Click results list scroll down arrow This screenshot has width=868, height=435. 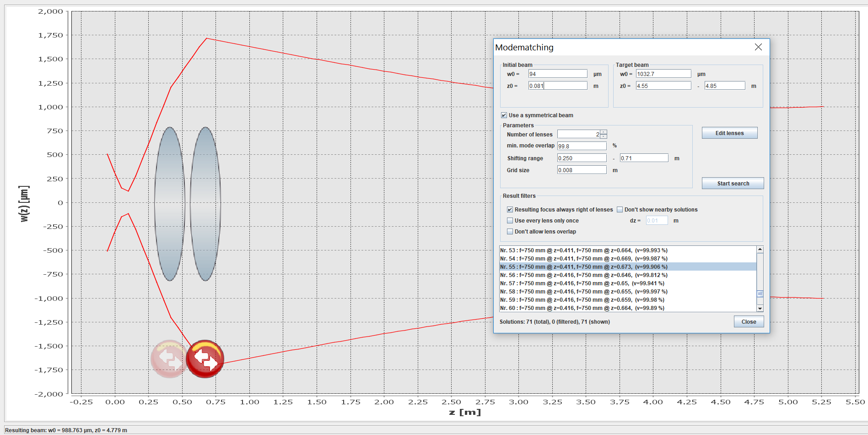pyautogui.click(x=760, y=309)
